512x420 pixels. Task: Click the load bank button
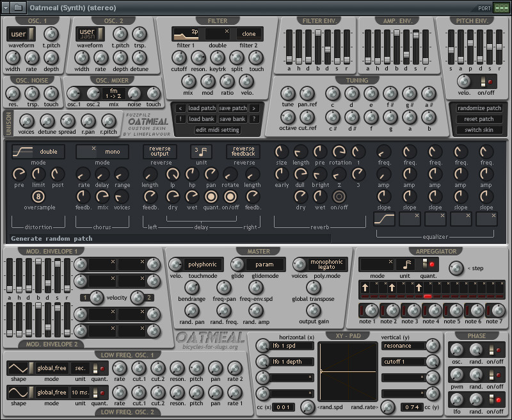(202, 119)
